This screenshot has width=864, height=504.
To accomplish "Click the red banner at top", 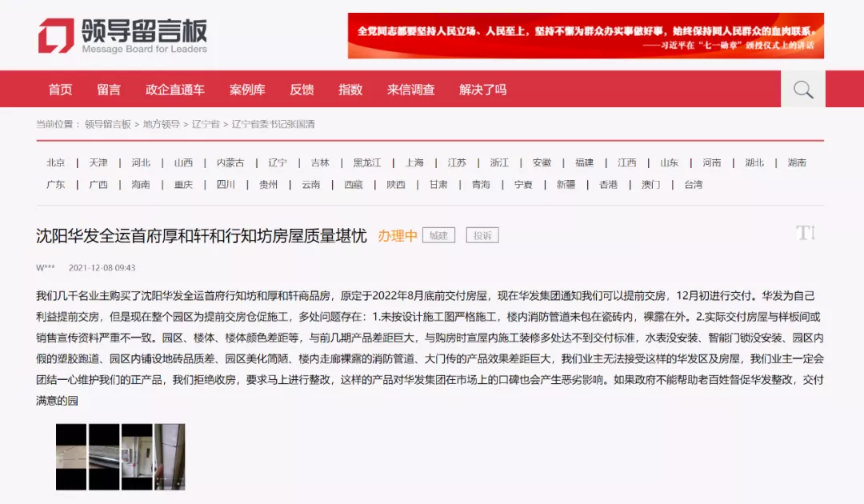I will (586, 36).
